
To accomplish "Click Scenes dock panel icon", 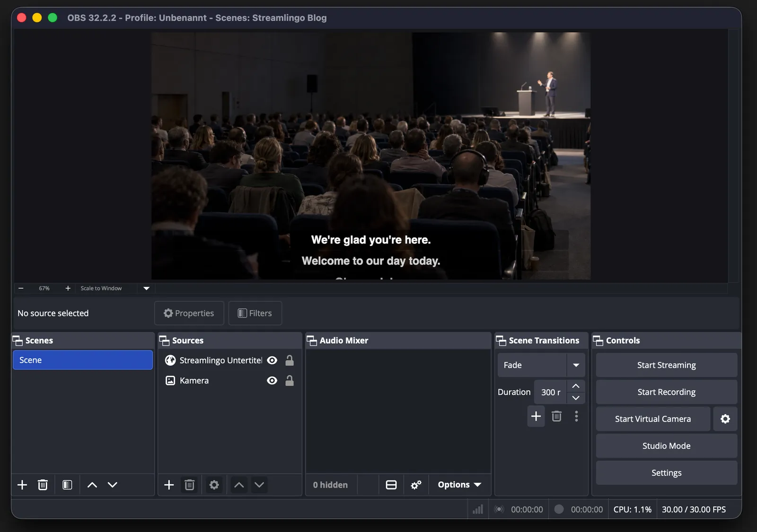I will click(18, 340).
